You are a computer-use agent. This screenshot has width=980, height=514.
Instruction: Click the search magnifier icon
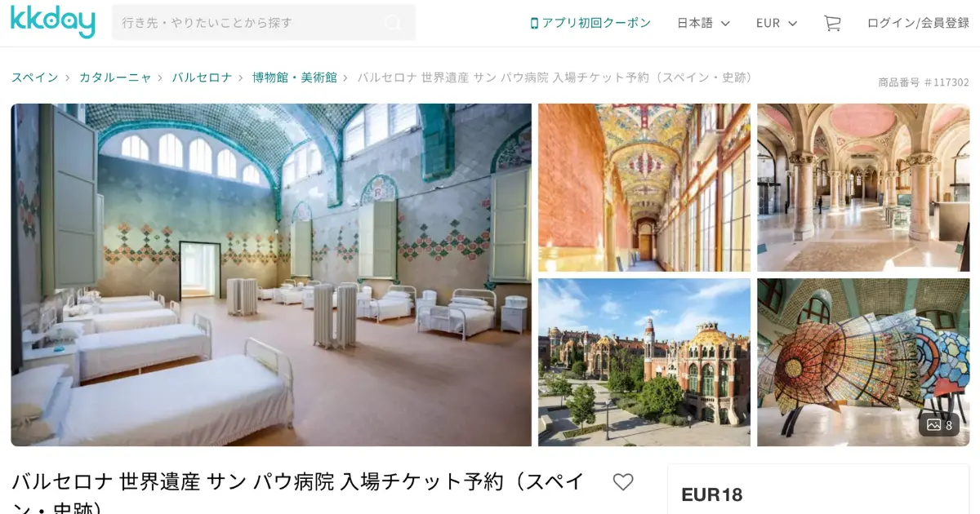point(394,23)
